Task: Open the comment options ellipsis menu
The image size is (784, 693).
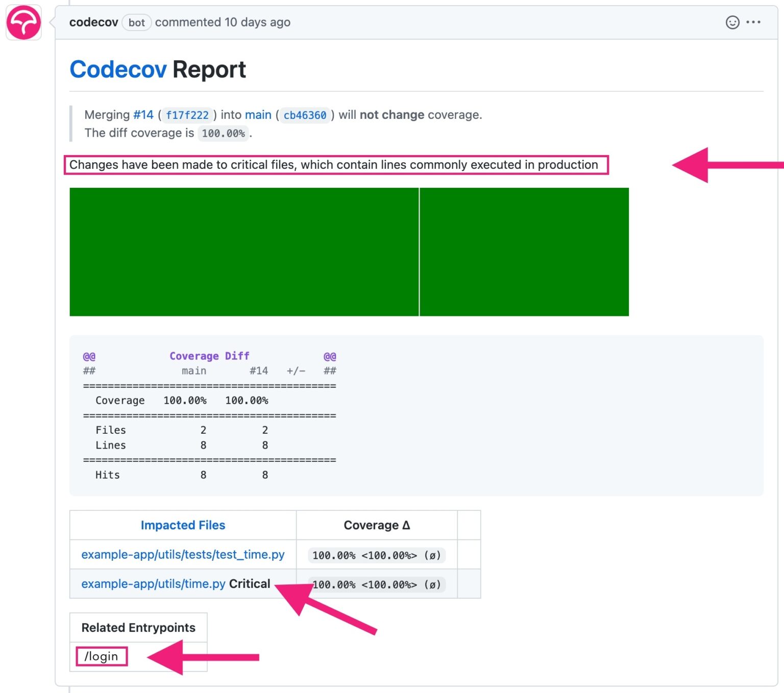Action: 753,22
